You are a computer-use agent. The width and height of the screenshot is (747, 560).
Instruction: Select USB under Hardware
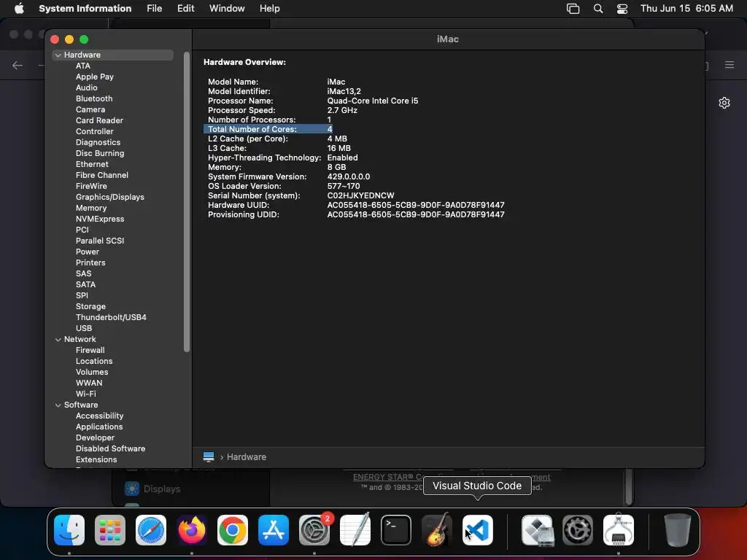(83, 329)
